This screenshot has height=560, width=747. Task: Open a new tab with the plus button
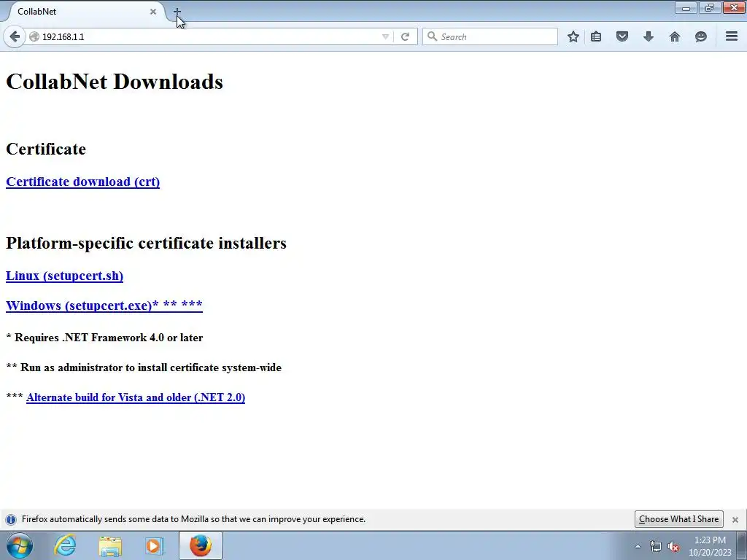[177, 11]
